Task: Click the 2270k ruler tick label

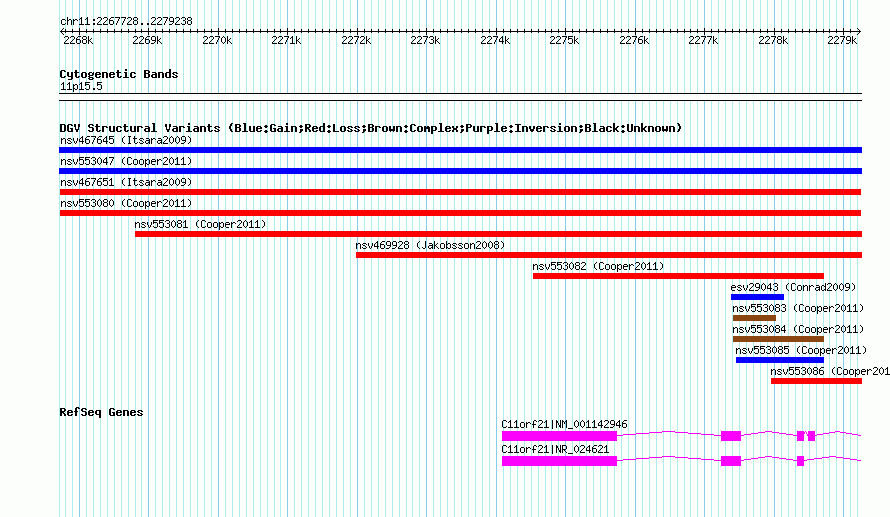Action: pos(217,40)
